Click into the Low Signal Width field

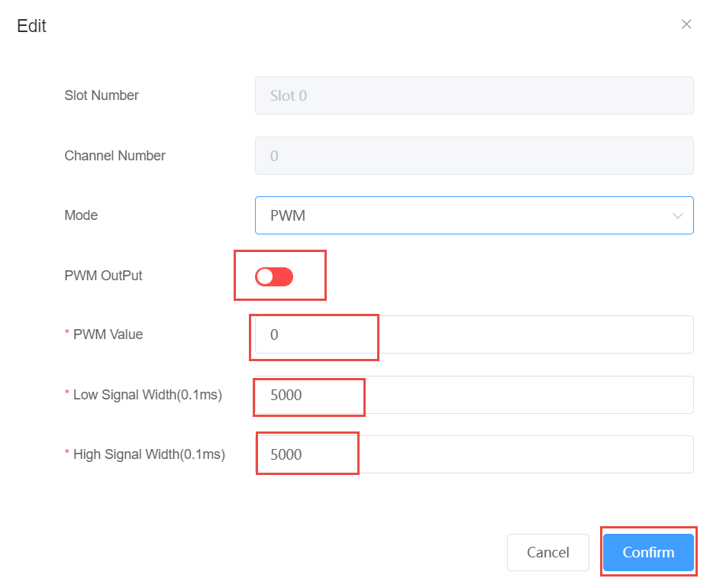pos(473,395)
